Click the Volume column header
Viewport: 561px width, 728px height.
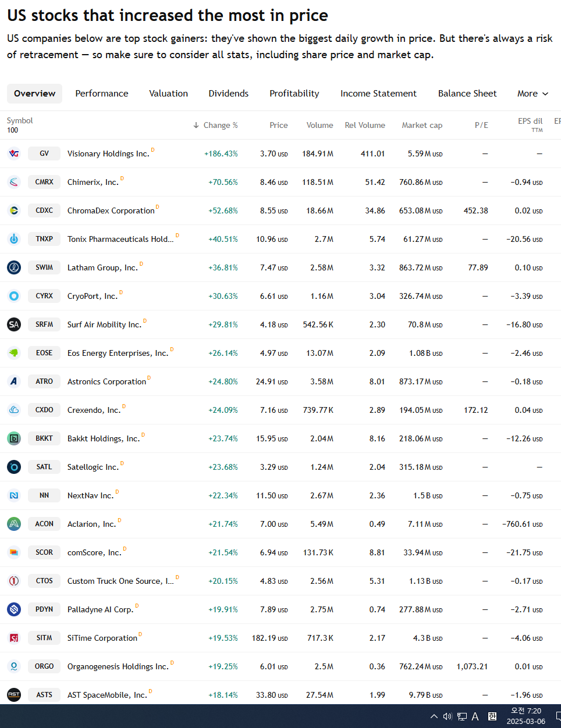[x=320, y=125]
